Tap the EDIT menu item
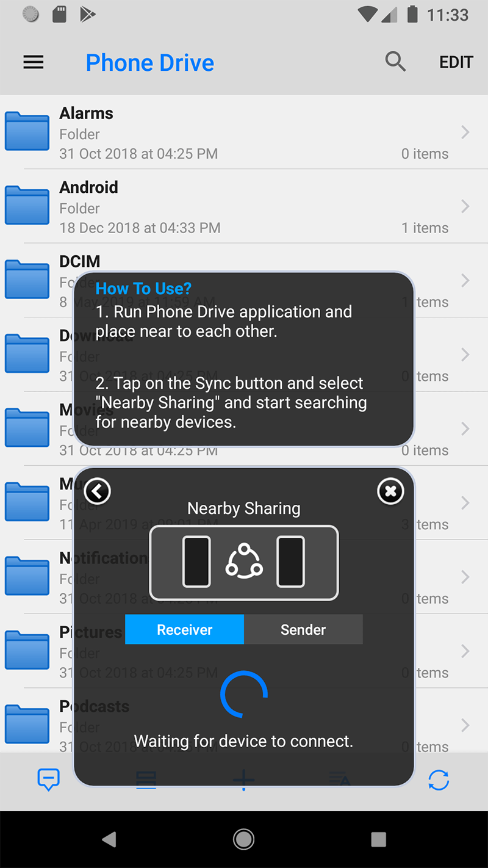Screen dimensions: 488x868 click(x=456, y=62)
